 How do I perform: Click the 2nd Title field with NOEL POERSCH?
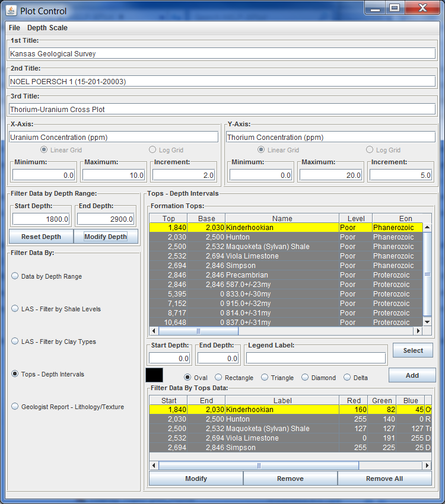click(x=222, y=81)
